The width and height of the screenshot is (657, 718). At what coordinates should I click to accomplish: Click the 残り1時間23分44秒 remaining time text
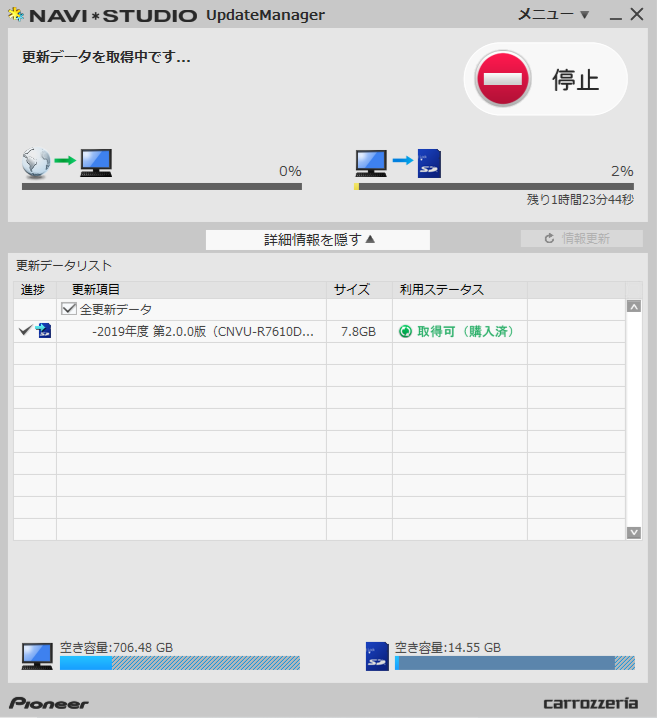(x=580, y=200)
